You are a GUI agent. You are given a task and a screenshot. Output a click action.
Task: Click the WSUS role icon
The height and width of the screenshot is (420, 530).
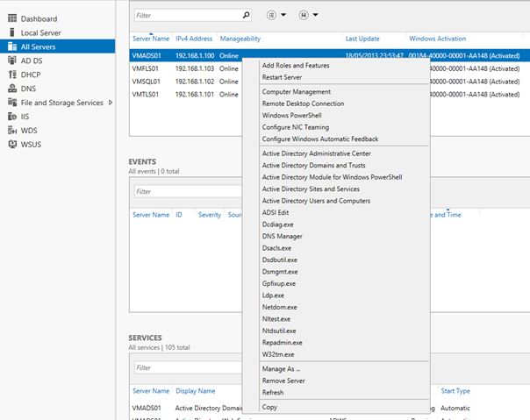coord(12,144)
